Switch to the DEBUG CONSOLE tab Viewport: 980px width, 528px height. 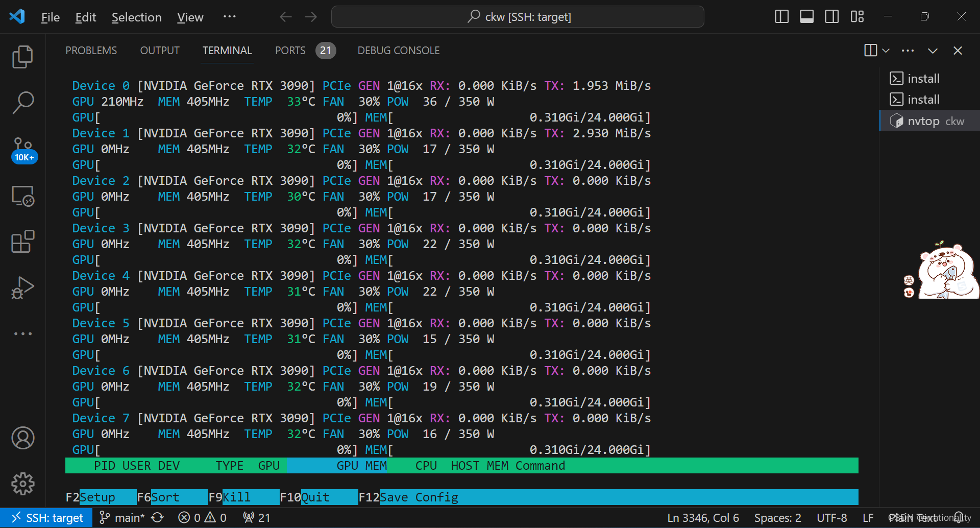pyautogui.click(x=399, y=51)
